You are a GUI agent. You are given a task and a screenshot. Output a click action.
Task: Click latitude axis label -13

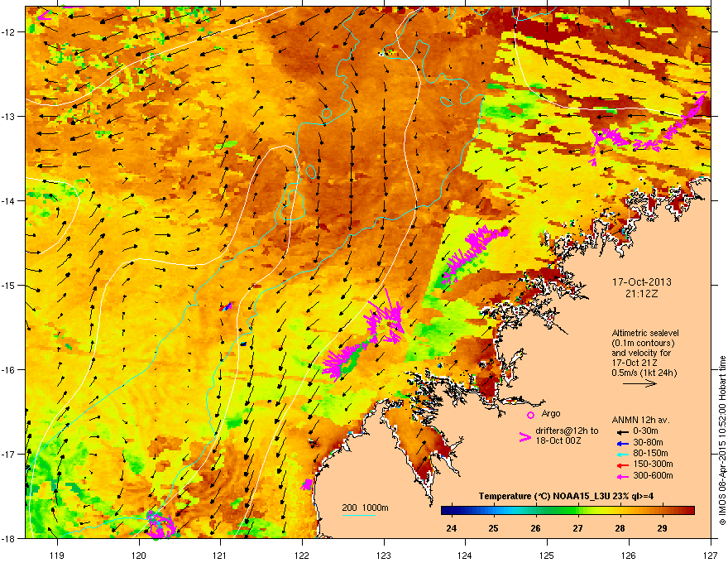pos(9,116)
